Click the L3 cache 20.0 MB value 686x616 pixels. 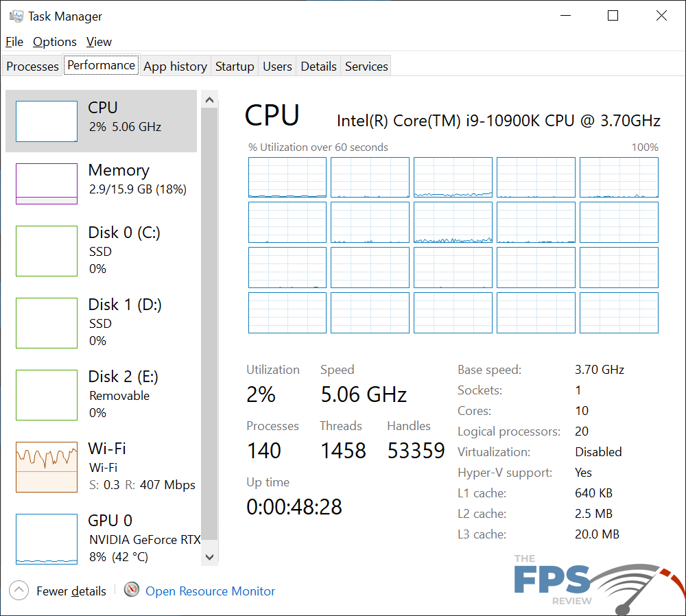598,534
